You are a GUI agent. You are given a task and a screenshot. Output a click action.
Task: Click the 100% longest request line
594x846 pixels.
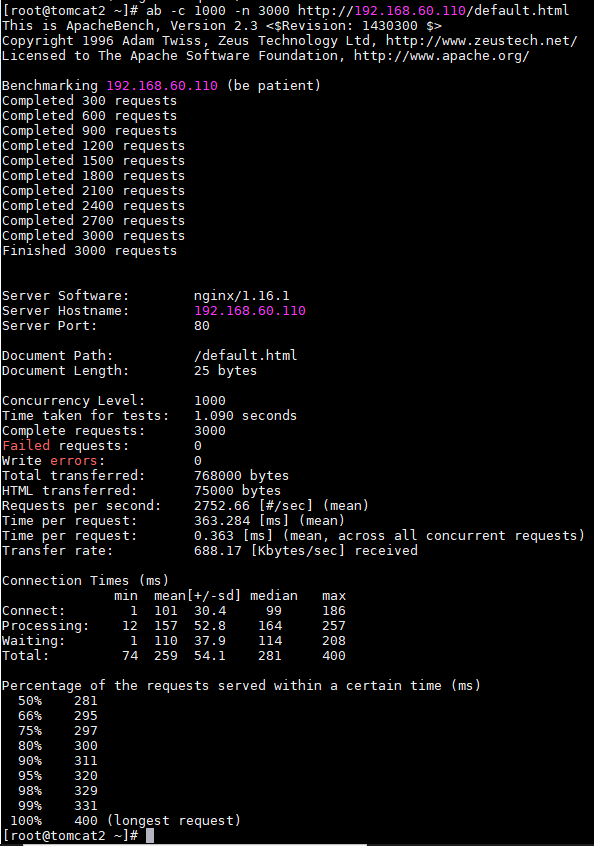click(125, 820)
